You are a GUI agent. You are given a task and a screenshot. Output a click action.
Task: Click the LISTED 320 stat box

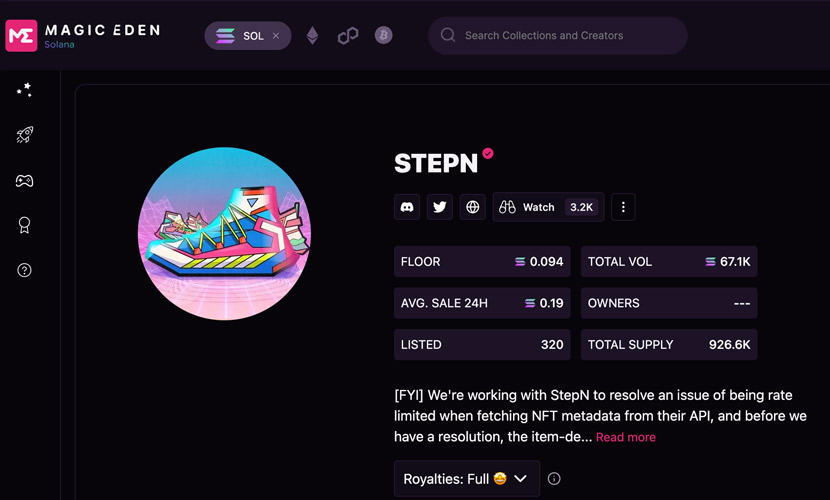tap(482, 344)
